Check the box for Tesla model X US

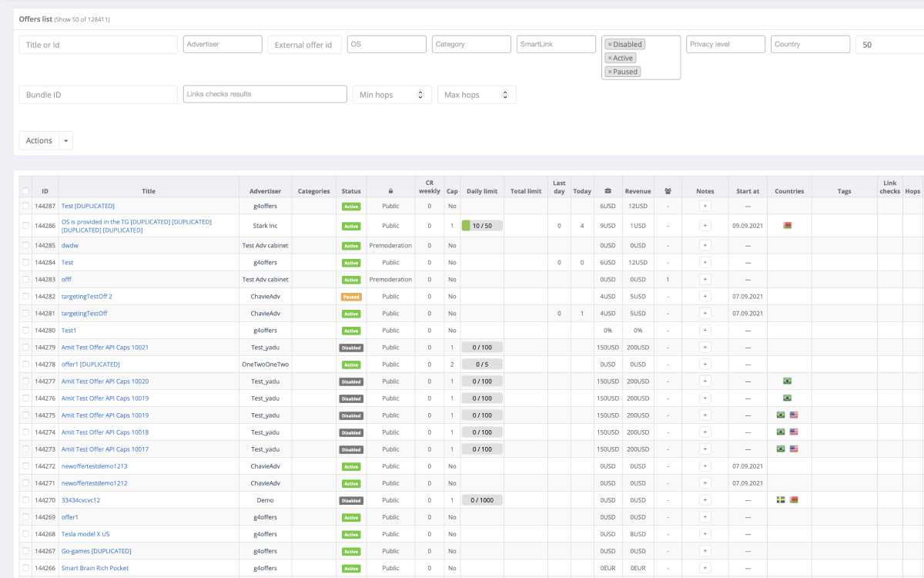coord(25,533)
